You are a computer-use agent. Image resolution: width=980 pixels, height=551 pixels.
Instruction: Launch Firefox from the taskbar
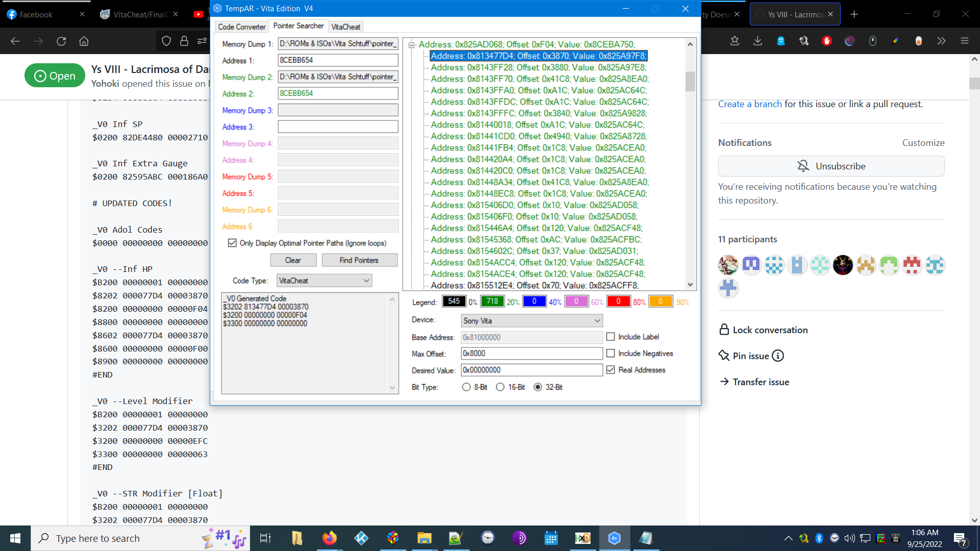point(329,538)
